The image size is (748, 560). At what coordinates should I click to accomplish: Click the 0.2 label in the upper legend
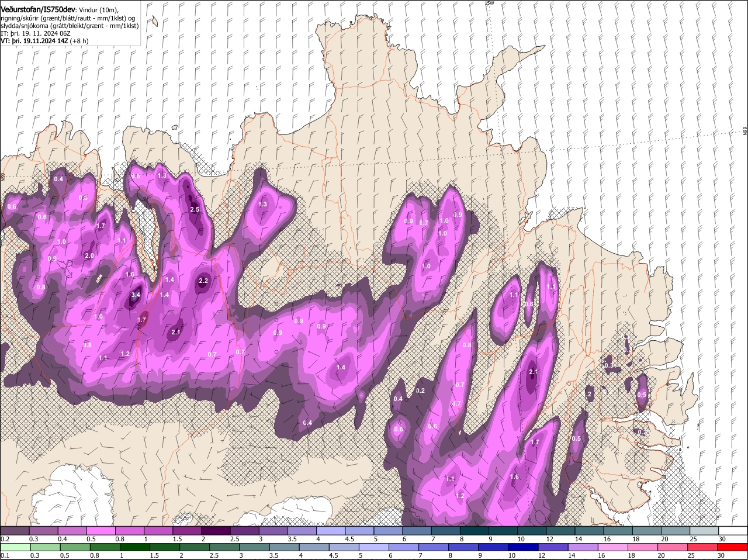point(5,539)
